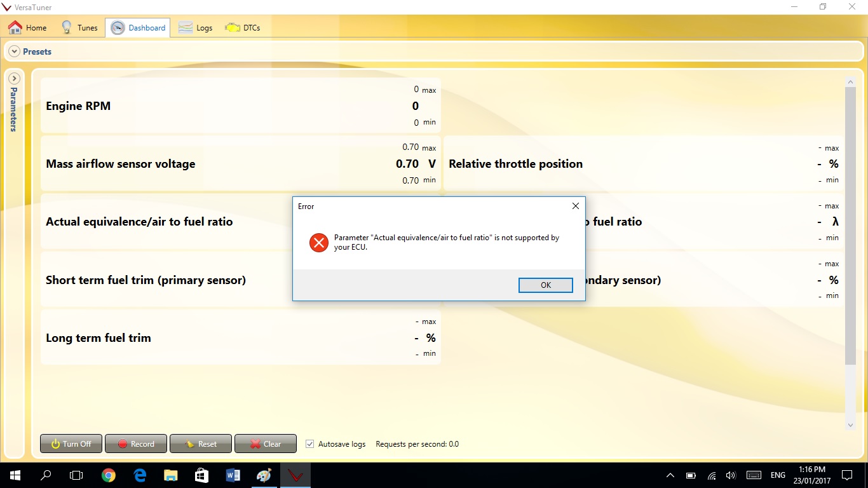The width and height of the screenshot is (868, 488).
Task: Close the Error dialog with X
Action: coord(575,206)
